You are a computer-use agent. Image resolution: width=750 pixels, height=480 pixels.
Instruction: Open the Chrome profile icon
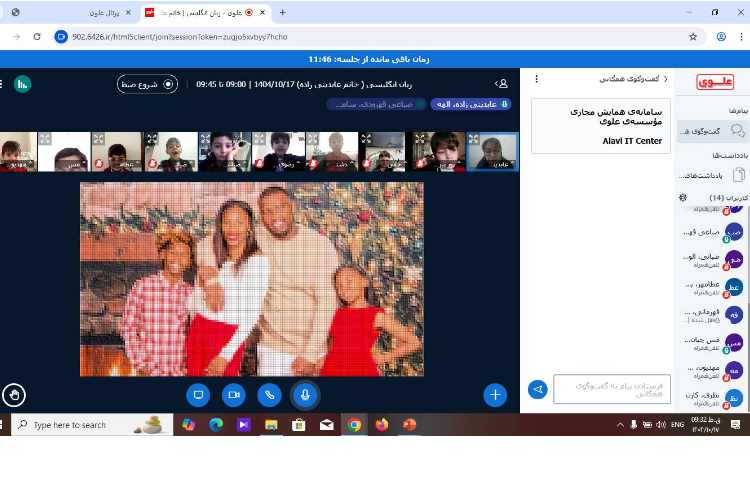tap(721, 36)
